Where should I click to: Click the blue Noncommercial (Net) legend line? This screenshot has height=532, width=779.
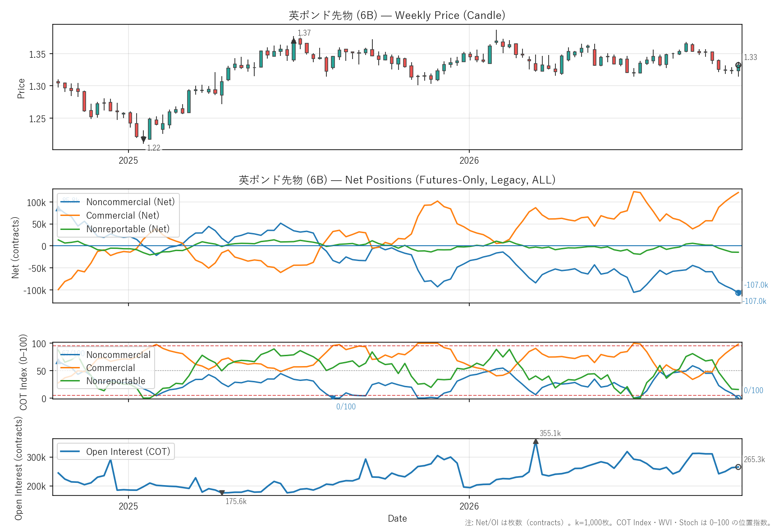click(x=70, y=202)
